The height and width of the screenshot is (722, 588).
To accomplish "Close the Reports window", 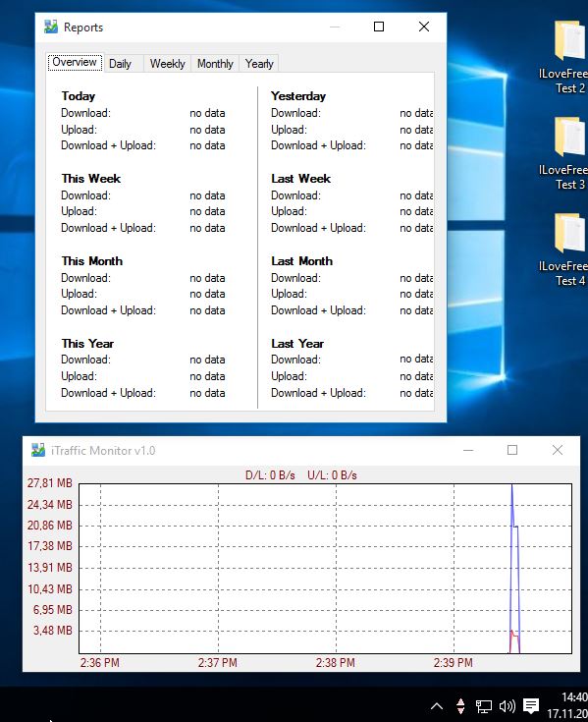I will click(x=424, y=27).
